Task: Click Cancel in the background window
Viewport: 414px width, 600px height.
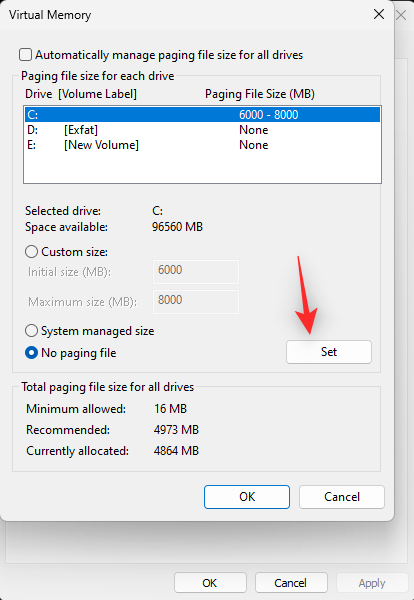Action: (291, 583)
